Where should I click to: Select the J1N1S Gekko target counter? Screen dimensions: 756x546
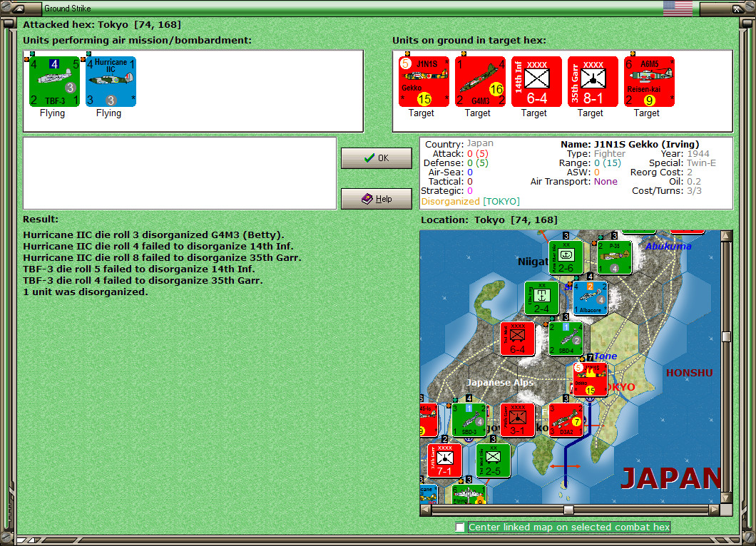(424, 81)
